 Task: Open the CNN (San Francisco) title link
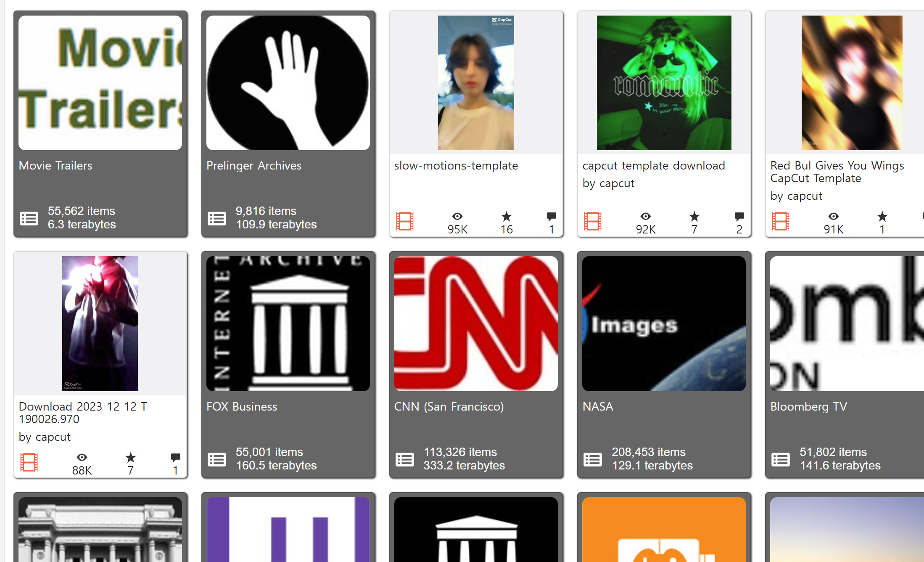click(x=449, y=407)
